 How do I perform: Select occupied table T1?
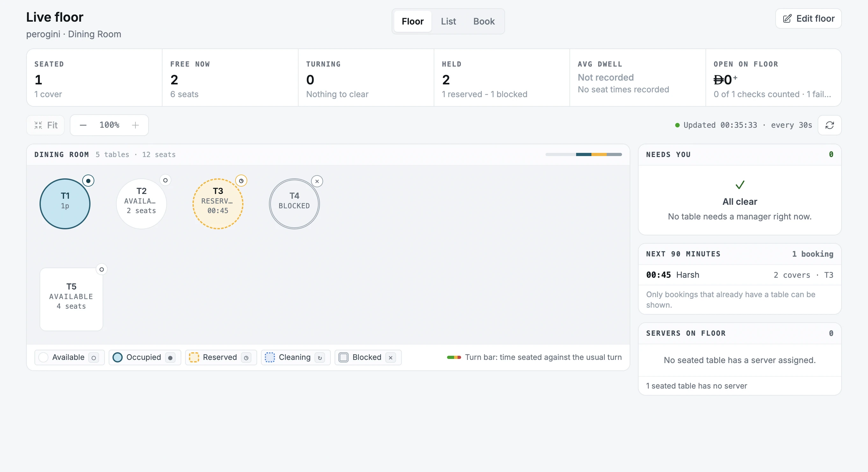[x=65, y=204]
